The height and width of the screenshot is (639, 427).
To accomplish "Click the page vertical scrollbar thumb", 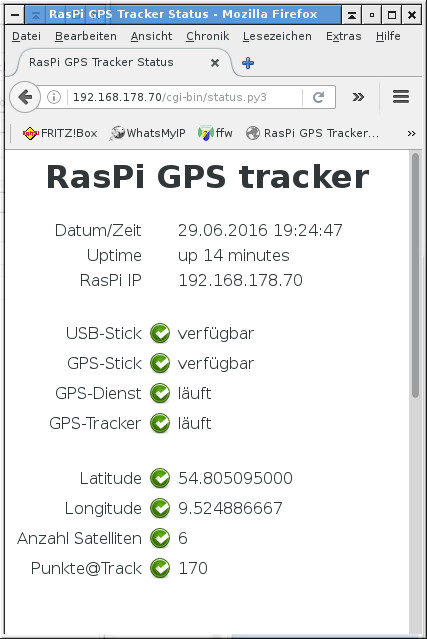I will pyautogui.click(x=415, y=275).
